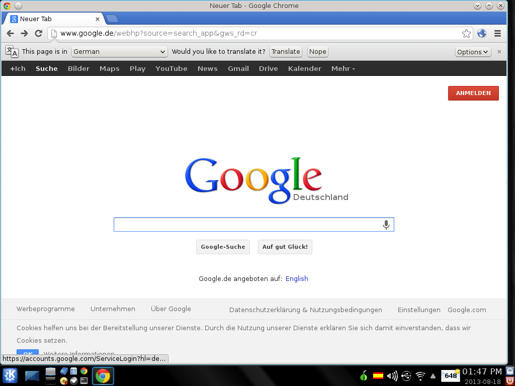515x386 pixels.
Task: Click the translate icon in the infobar
Action: tap(12, 52)
